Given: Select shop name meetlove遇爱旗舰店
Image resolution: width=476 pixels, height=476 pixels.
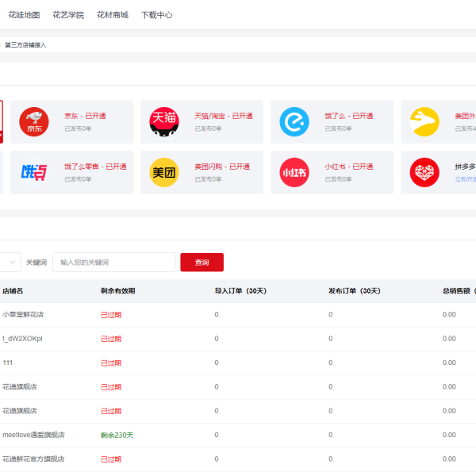Looking at the screenshot, I should (x=33, y=435).
